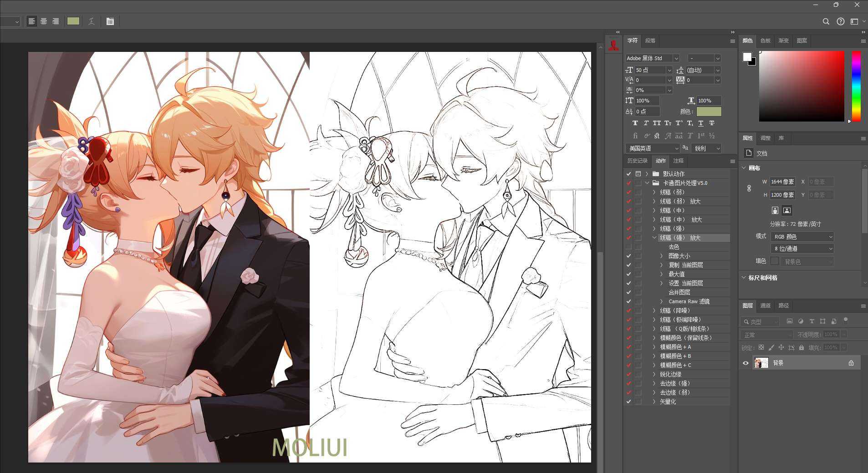
Task: Filter layers by adjustment layer icon
Action: click(801, 321)
